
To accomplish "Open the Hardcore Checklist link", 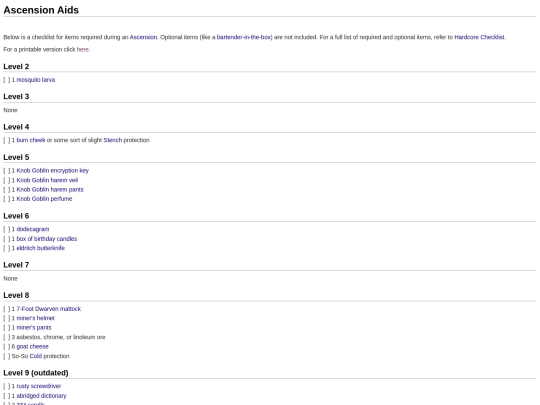I will [479, 37].
